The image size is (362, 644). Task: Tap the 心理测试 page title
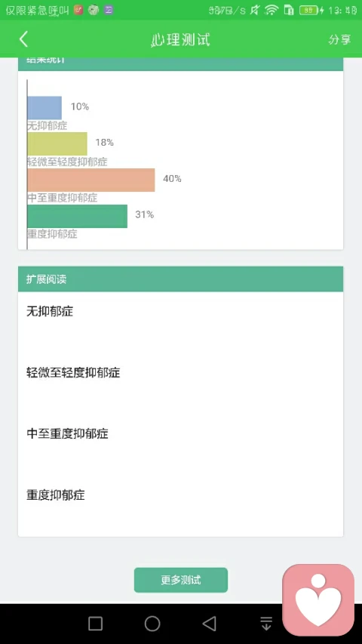tap(180, 39)
